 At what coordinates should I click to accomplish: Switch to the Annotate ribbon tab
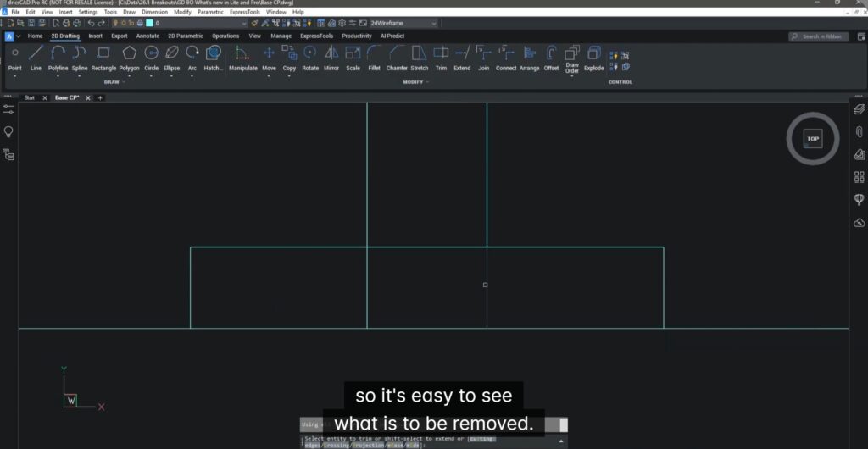coord(147,36)
